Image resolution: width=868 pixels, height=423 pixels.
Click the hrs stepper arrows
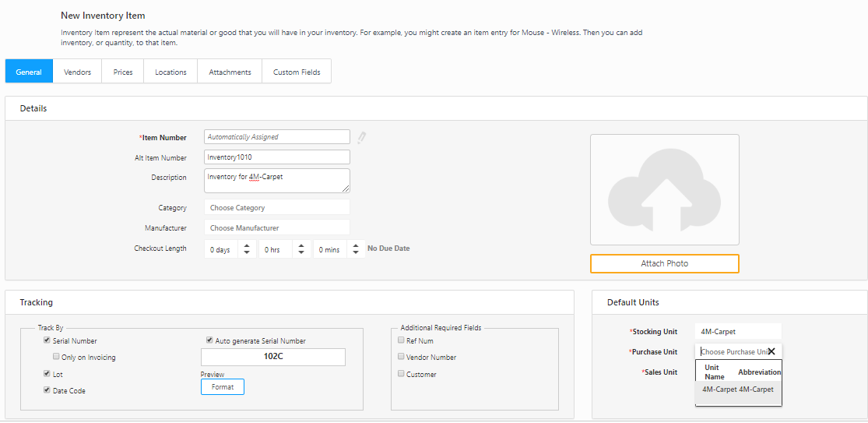tap(301, 250)
